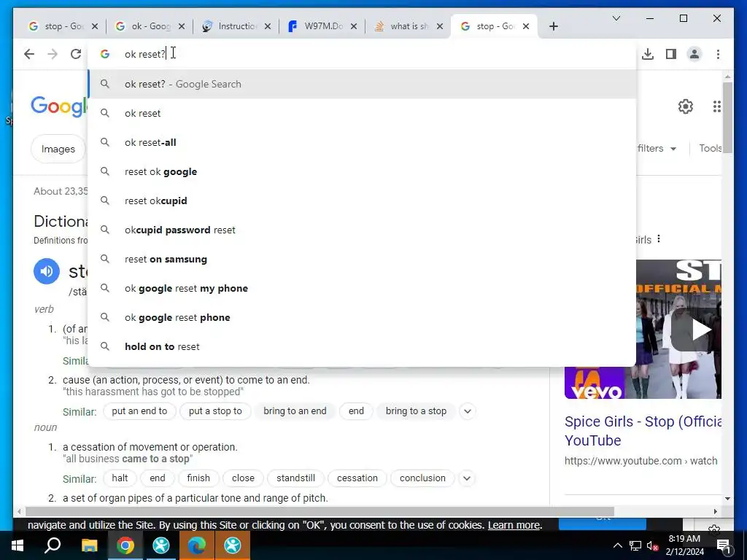
Task: Switch to the 'what is sh' tab
Action: 409,26
